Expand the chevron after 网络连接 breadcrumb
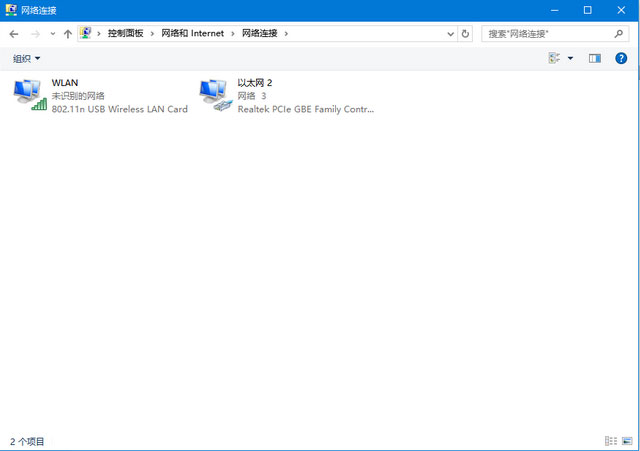 (x=286, y=33)
